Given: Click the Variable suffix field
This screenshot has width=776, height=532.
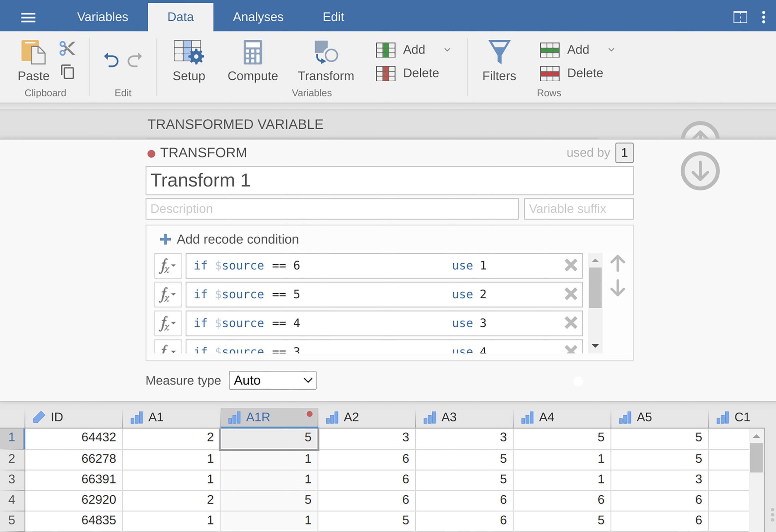Looking at the screenshot, I should (578, 209).
